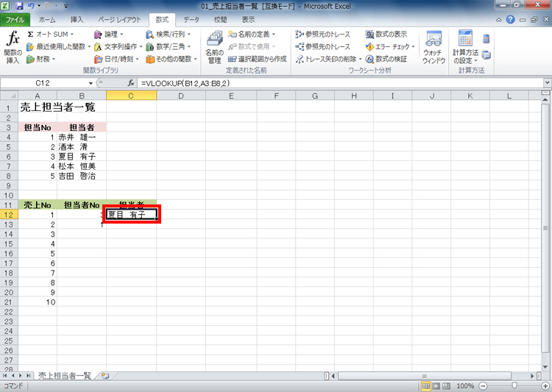Viewport: 552px width, 392px height.
Task: Click the Calculate Sheet icon
Action: click(x=486, y=55)
